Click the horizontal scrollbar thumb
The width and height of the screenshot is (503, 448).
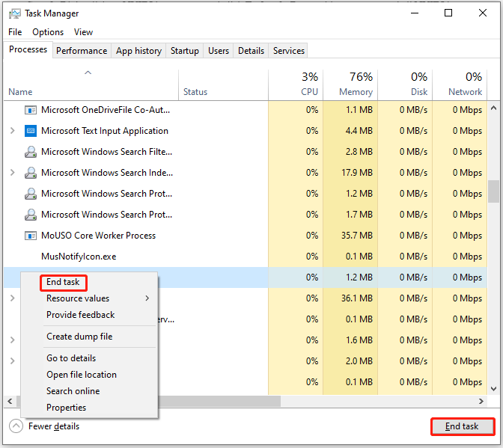pyautogui.click(x=219, y=401)
